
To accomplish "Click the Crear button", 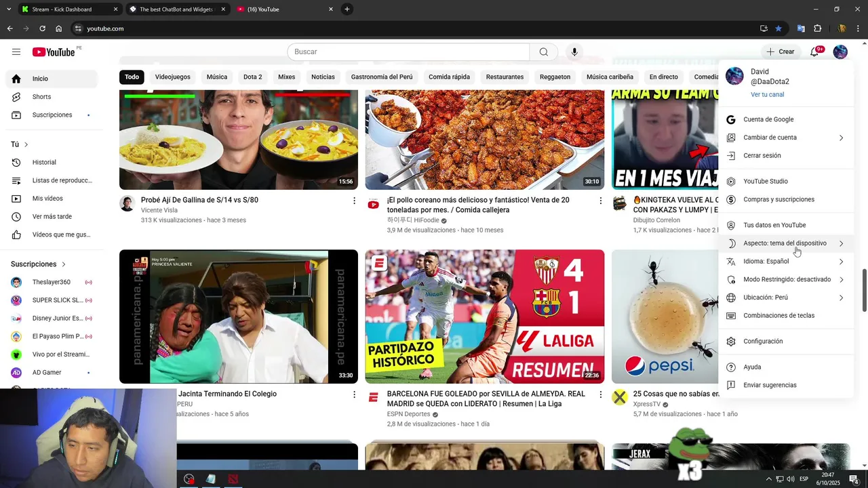I will (x=781, y=52).
